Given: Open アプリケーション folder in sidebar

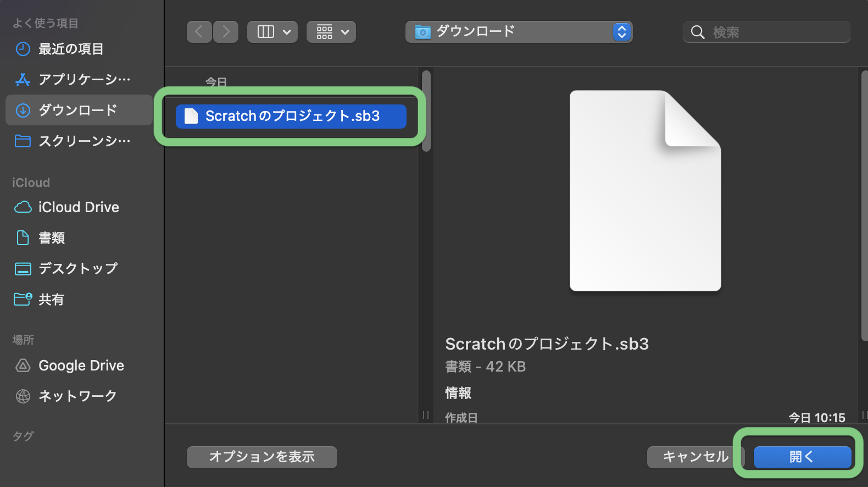Looking at the screenshot, I should [84, 80].
